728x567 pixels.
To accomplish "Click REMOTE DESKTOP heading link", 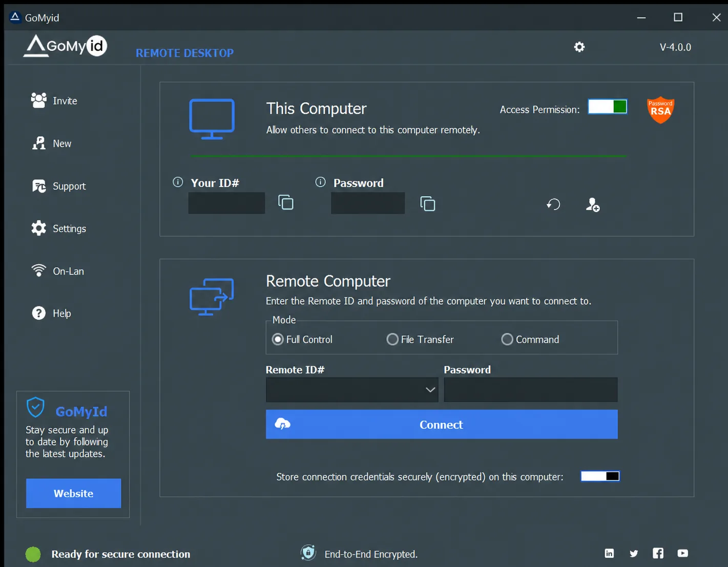I will point(184,53).
